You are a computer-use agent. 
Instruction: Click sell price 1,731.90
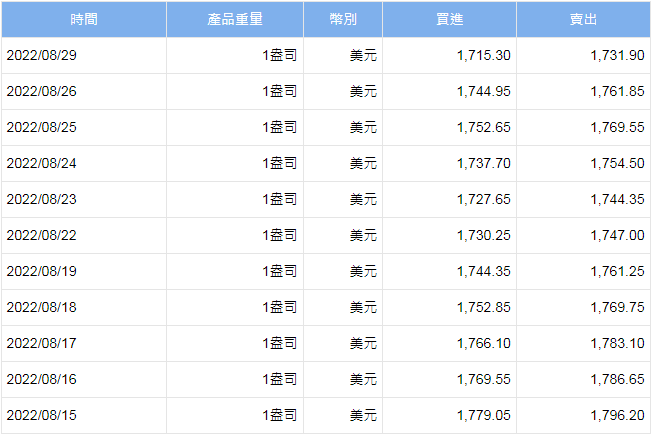[617, 55]
